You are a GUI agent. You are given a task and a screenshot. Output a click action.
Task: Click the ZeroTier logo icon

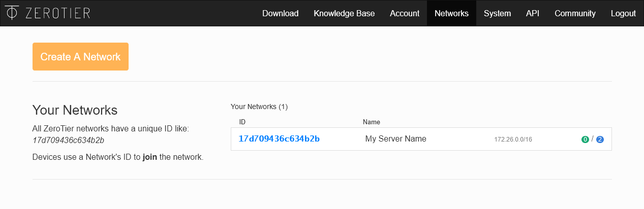pyautogui.click(x=13, y=13)
